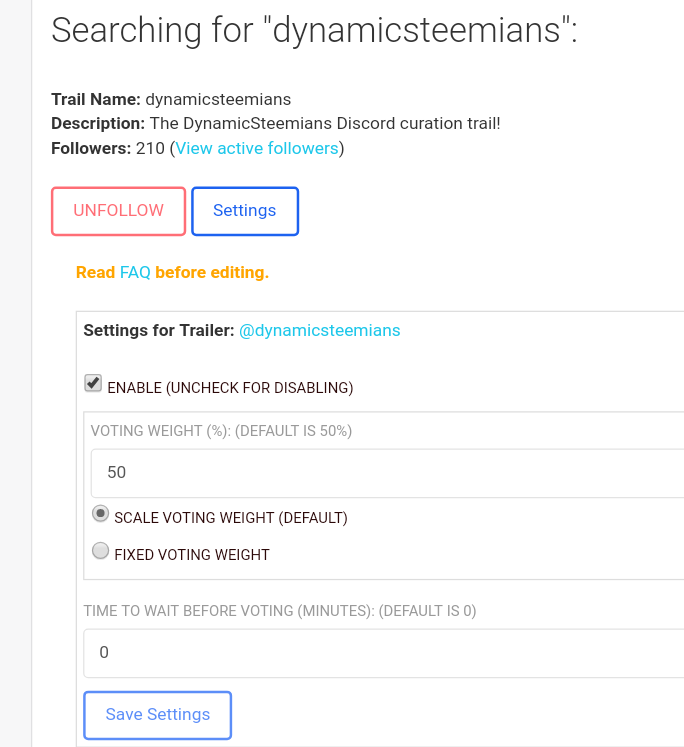Click the trail Description text line
The image size is (684, 747).
click(x=276, y=123)
